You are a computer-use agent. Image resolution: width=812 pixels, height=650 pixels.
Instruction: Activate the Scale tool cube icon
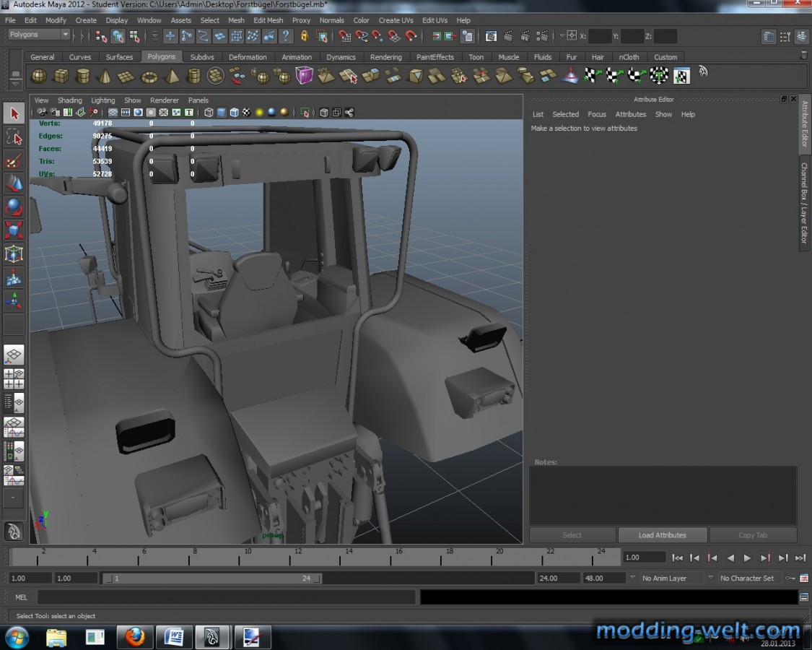coord(14,230)
